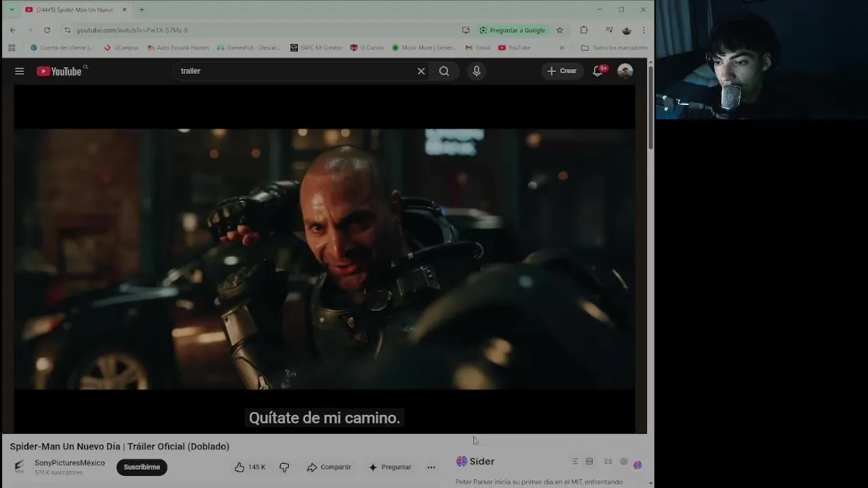
Task: Like the video with thumbs up
Action: 250,467
